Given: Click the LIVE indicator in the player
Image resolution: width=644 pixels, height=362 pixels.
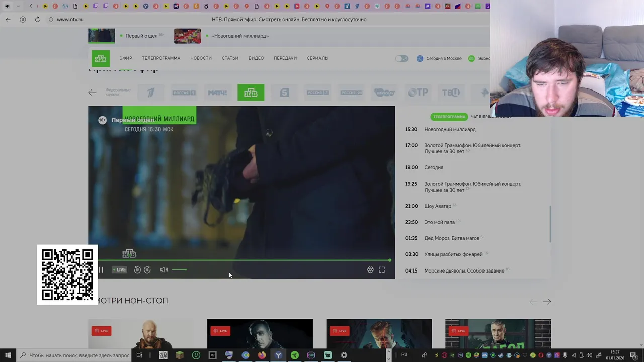Looking at the screenshot, I should click(x=119, y=270).
